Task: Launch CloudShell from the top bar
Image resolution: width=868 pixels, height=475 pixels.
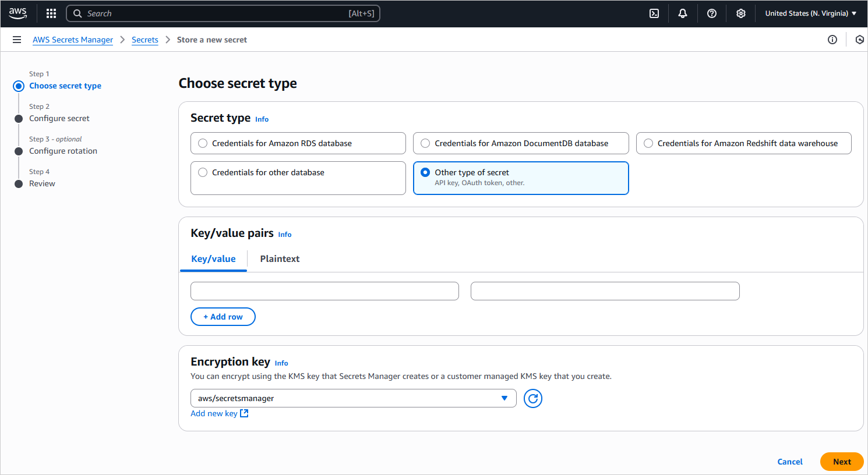Action: [654, 13]
